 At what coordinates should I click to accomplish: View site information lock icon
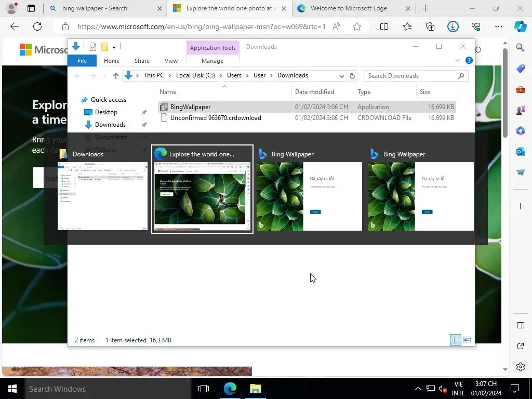[x=65, y=26]
